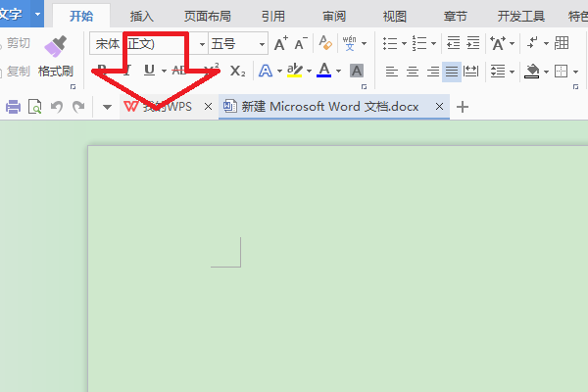588x392 pixels.
Task: Click the table grid icon
Action: pos(562,43)
